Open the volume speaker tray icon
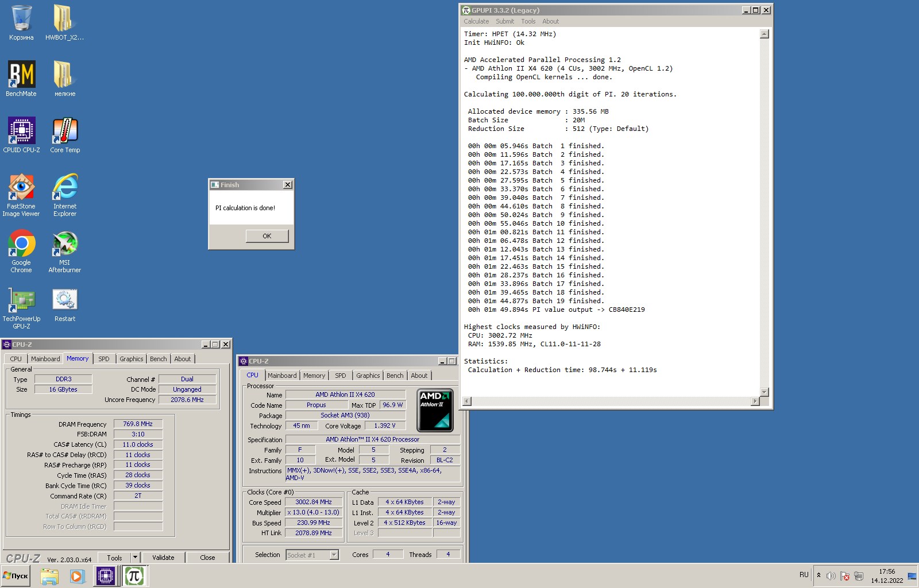 (x=831, y=576)
